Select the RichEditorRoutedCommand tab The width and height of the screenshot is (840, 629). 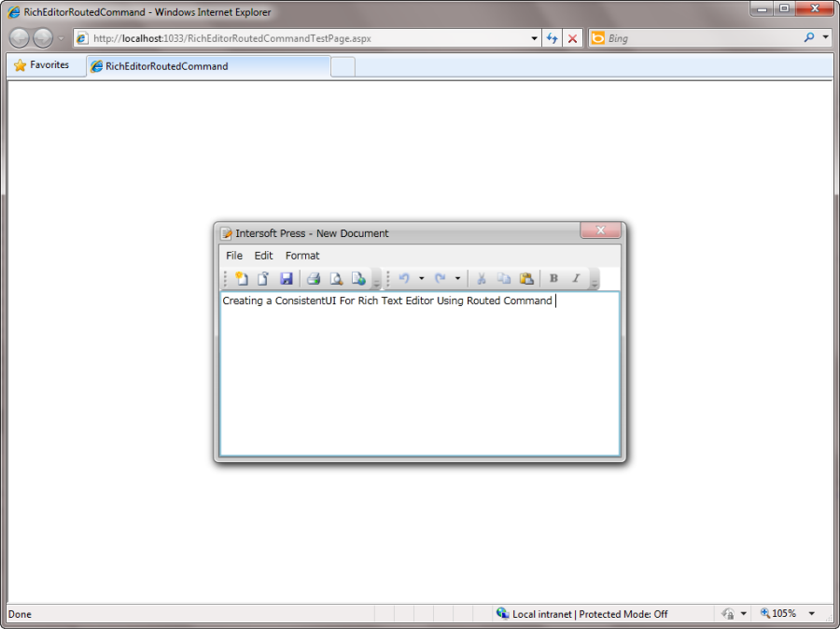click(x=208, y=66)
